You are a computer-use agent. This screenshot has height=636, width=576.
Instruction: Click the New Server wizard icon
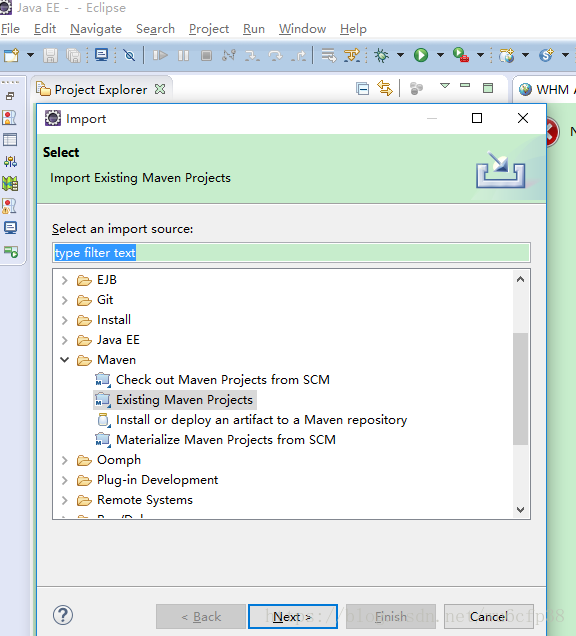[x=507, y=55]
